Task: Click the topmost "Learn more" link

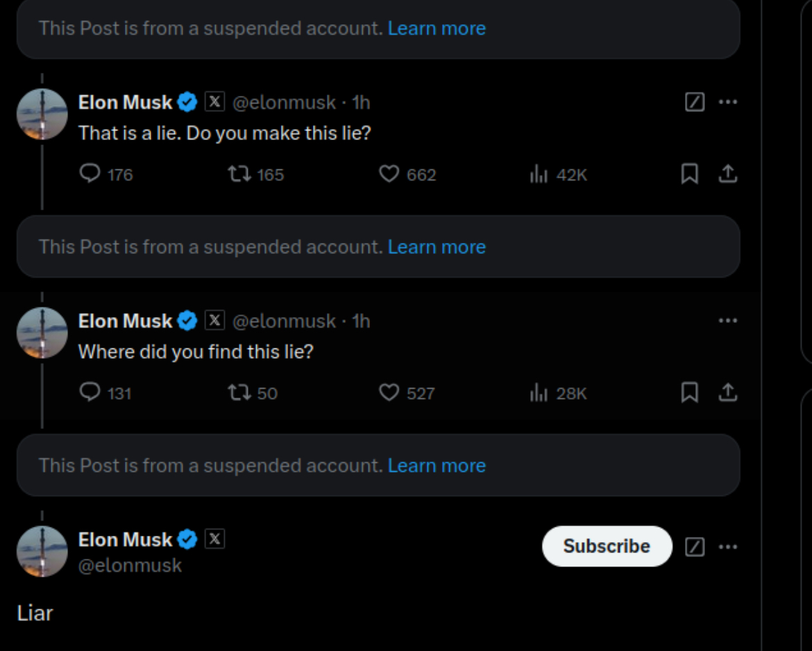Action: [437, 28]
